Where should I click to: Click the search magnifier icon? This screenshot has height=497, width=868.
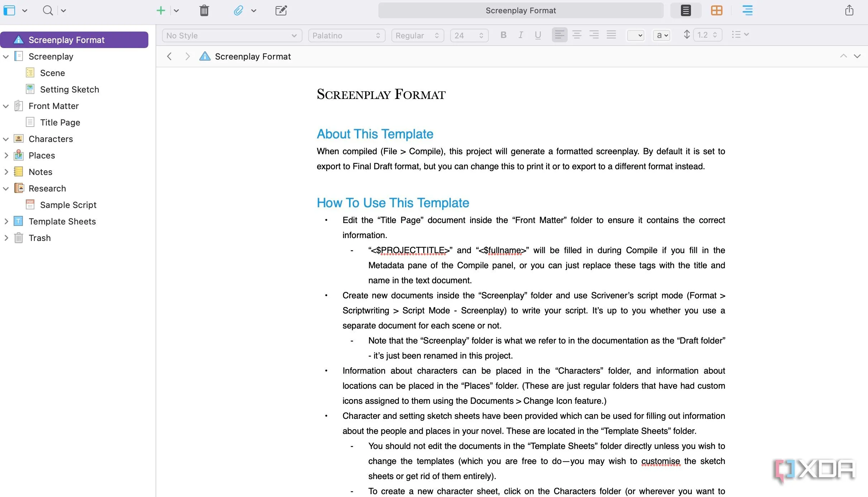[47, 10]
